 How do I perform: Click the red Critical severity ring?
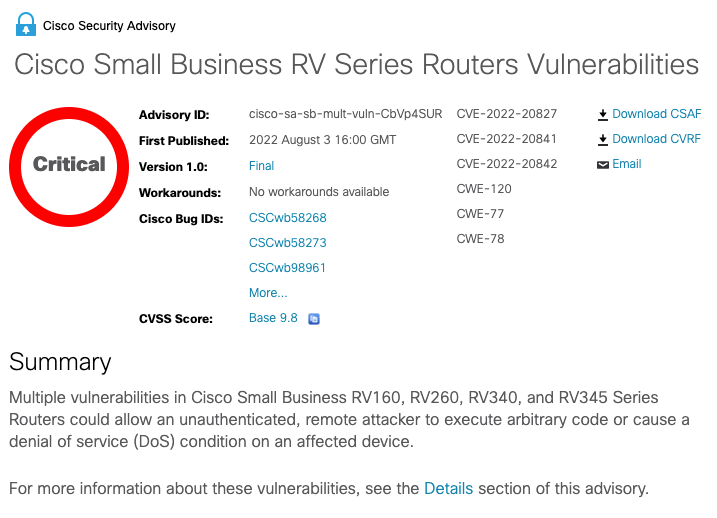(x=69, y=164)
